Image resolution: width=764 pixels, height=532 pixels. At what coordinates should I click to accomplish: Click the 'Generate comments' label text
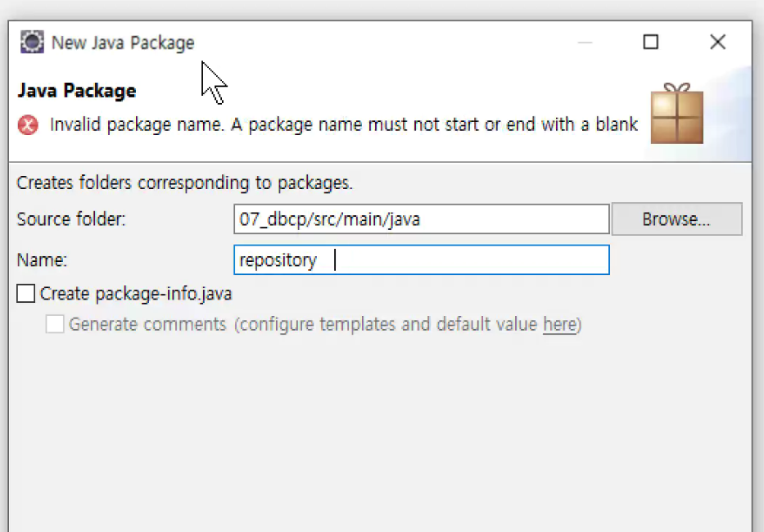point(147,324)
